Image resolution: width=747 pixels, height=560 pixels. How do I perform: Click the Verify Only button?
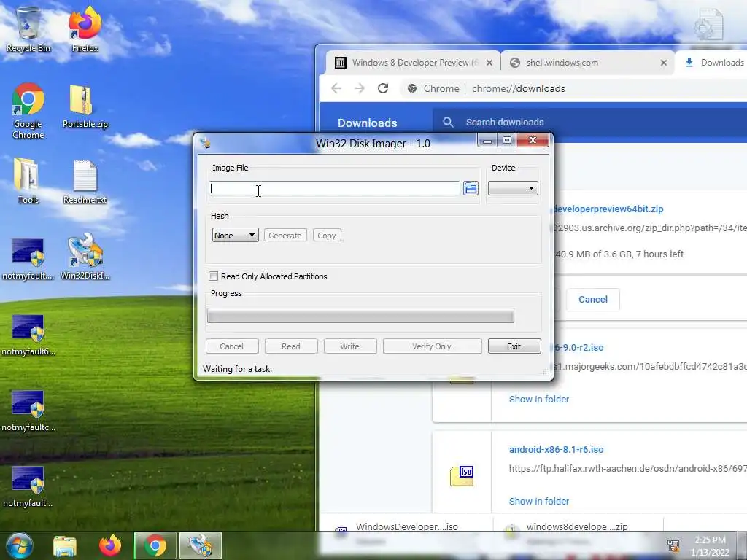click(432, 346)
